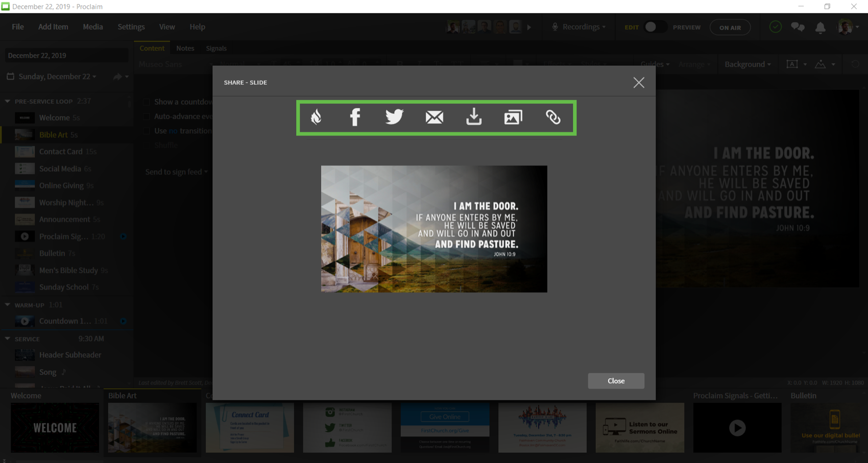This screenshot has height=463, width=868.
Task: Switch to the Signals tab
Action: pyautogui.click(x=216, y=48)
